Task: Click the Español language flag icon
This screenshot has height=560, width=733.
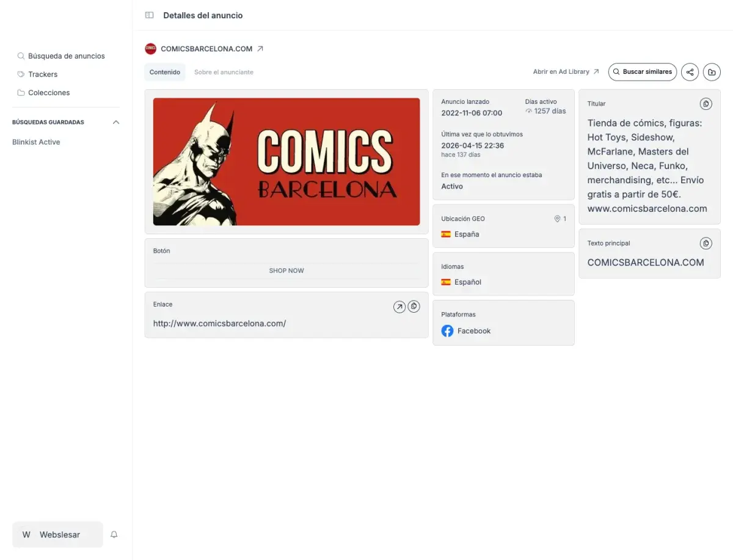Action: tap(446, 282)
